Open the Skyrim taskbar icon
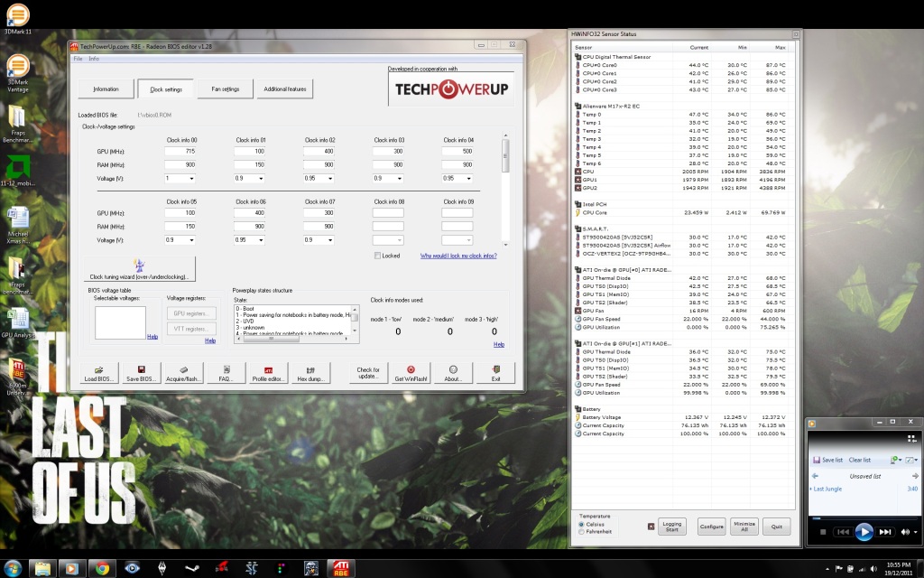 [162, 568]
